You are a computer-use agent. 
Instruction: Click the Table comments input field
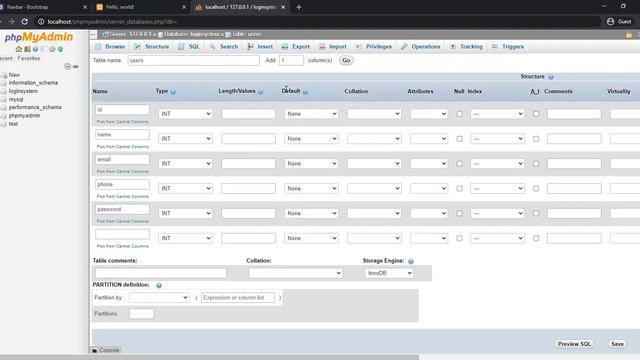(x=161, y=273)
